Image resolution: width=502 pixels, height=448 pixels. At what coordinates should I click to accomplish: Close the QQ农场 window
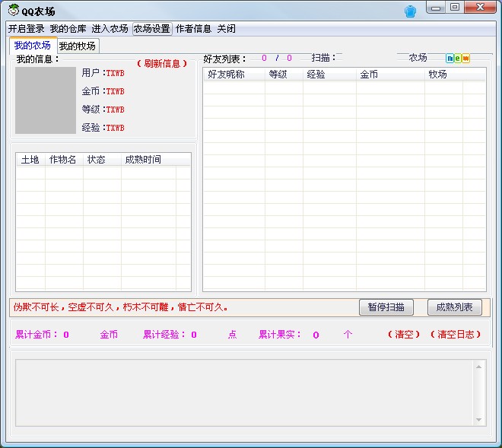(x=480, y=8)
